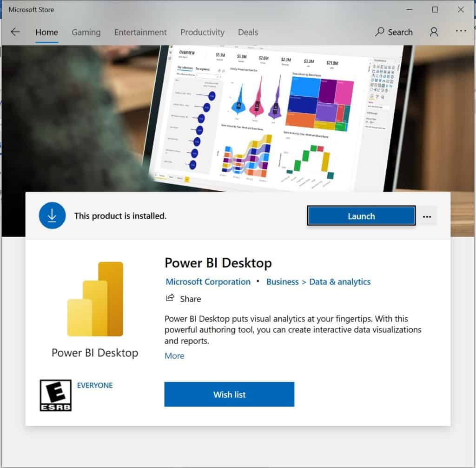This screenshot has height=468, width=476.
Task: Open the Deals tab
Action: click(x=248, y=32)
